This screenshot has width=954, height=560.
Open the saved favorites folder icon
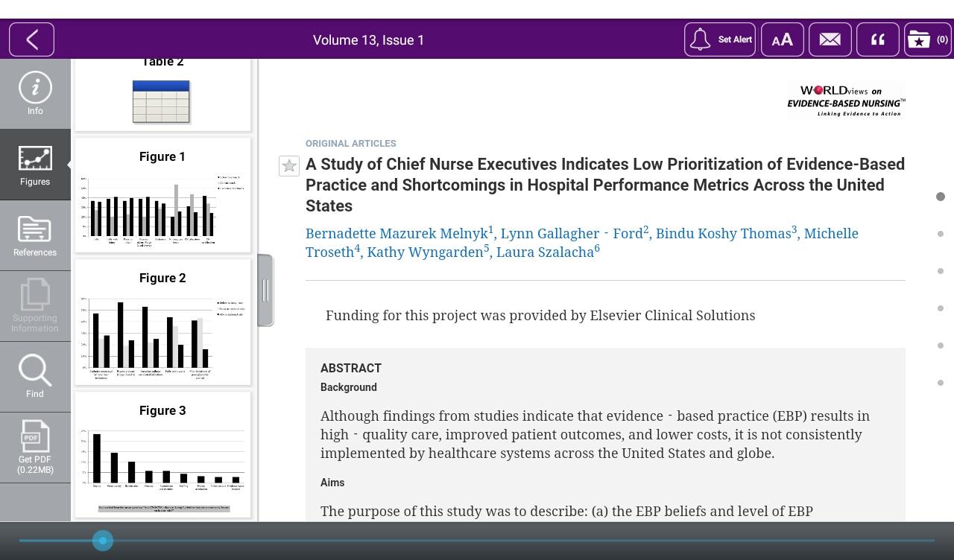click(926, 39)
